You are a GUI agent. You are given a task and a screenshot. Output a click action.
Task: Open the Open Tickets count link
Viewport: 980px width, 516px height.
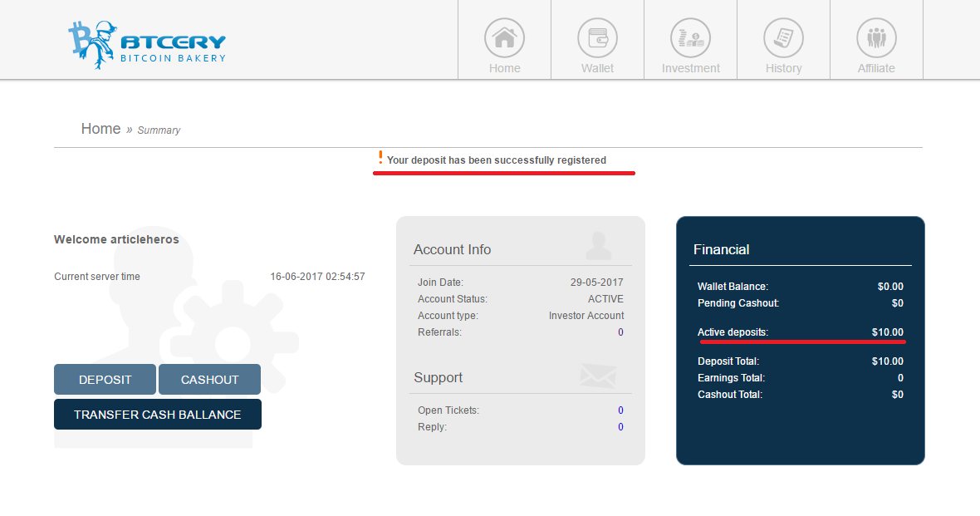click(x=620, y=410)
